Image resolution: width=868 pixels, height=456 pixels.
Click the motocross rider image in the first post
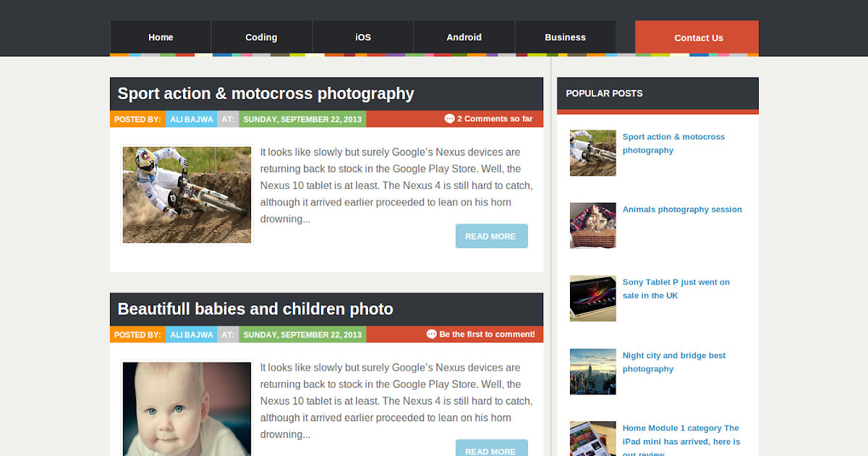(187, 194)
